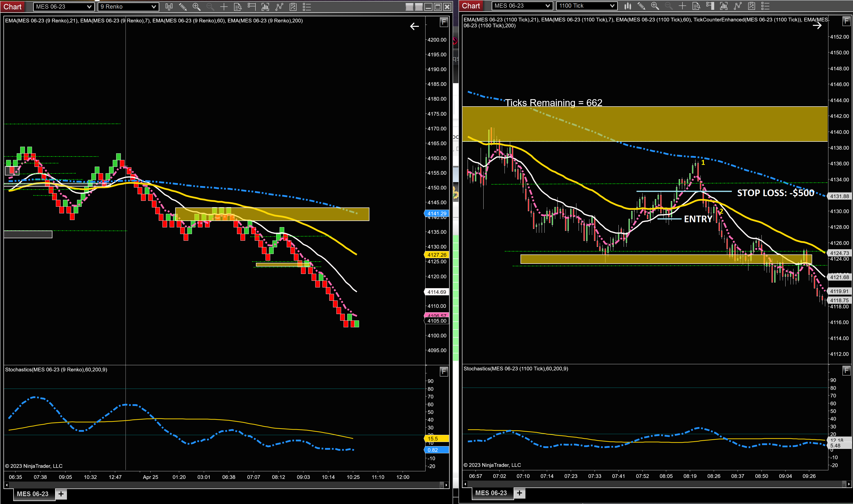853x504 pixels.
Task: Minimize the left Renko chart window
Action: point(428,7)
